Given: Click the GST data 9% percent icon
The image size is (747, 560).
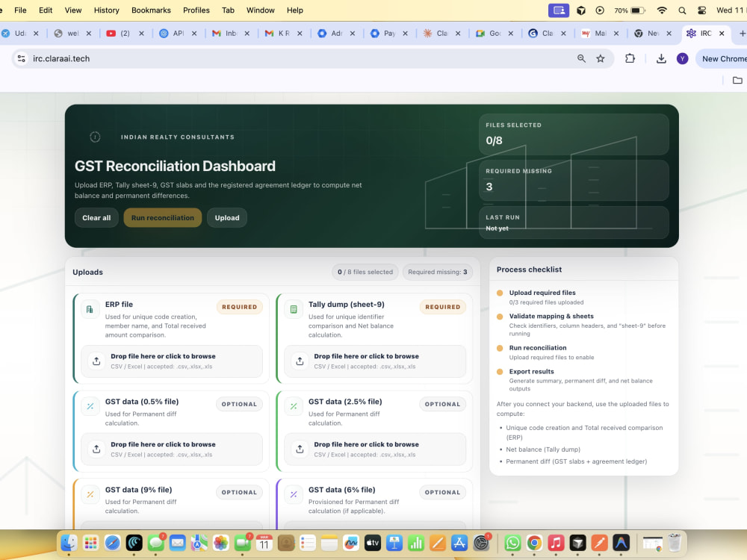Looking at the screenshot, I should (x=90, y=494).
